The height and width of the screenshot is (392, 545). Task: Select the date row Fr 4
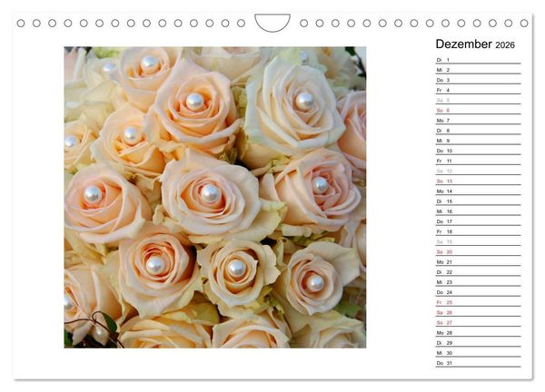(479, 90)
